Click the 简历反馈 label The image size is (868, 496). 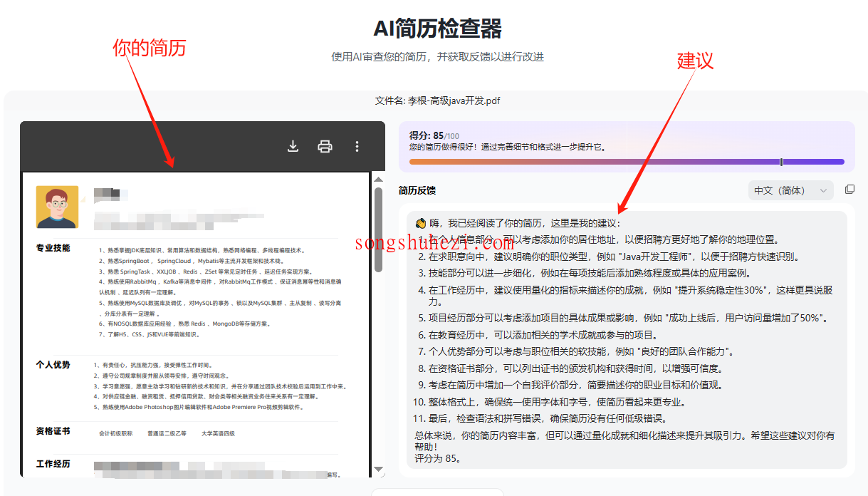(x=417, y=190)
